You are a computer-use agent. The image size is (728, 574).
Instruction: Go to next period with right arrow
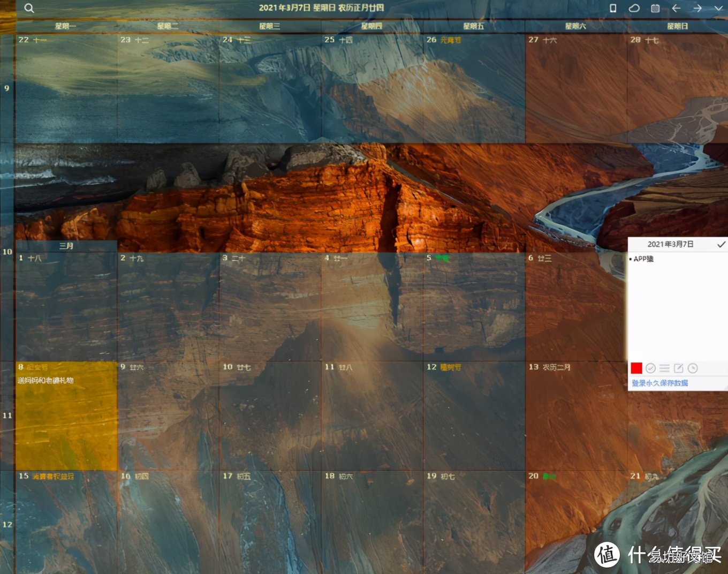point(697,8)
